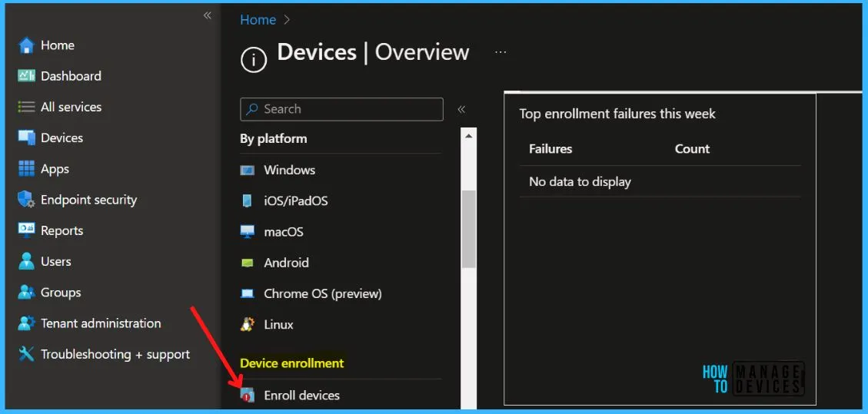Click the Device enrollment section heading
Viewport: 868px width, 414px height.
291,363
